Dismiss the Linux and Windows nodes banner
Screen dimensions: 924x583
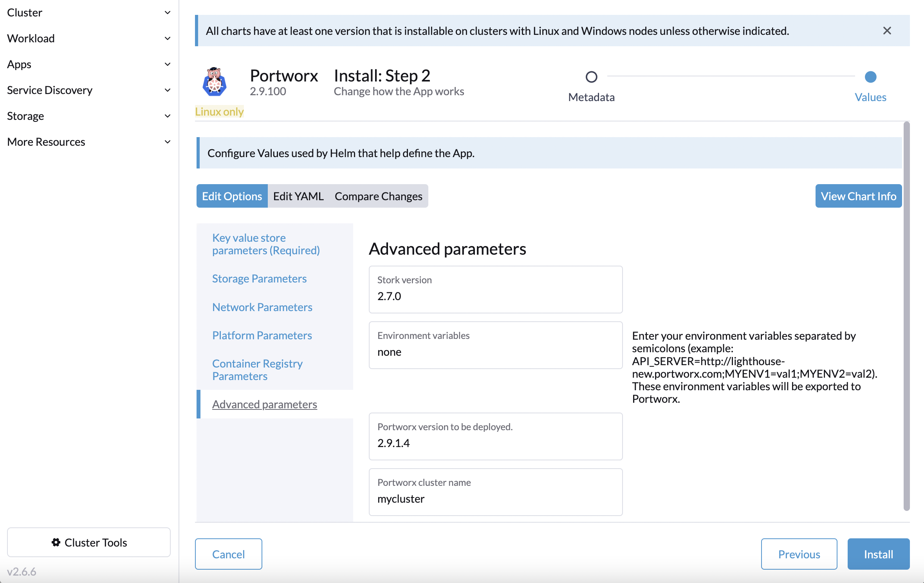click(887, 31)
